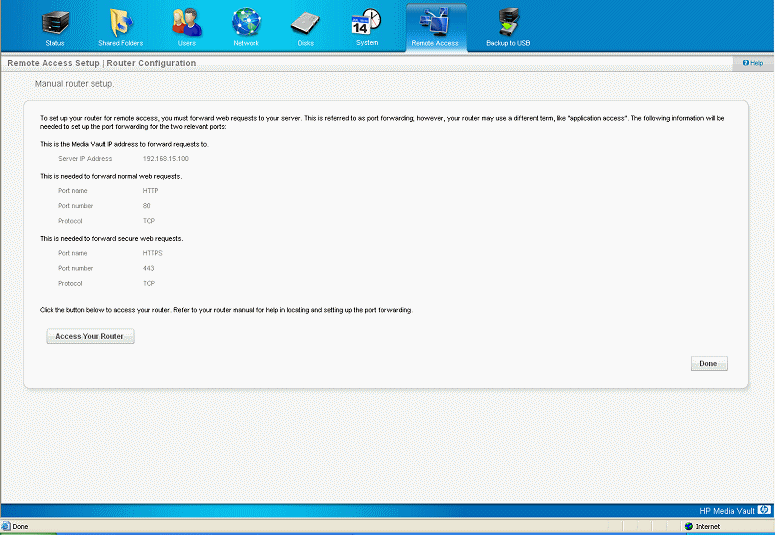775x535 pixels.
Task: Open the Backup to USB icon
Action: click(x=508, y=23)
